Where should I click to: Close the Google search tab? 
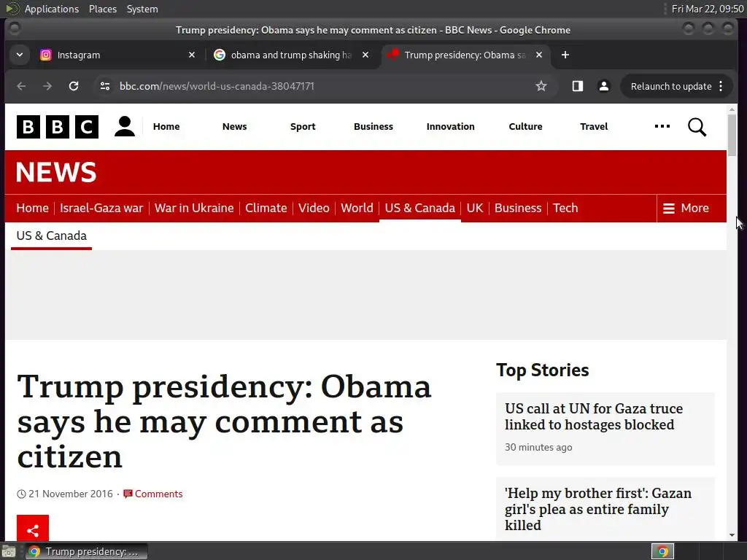coord(365,55)
